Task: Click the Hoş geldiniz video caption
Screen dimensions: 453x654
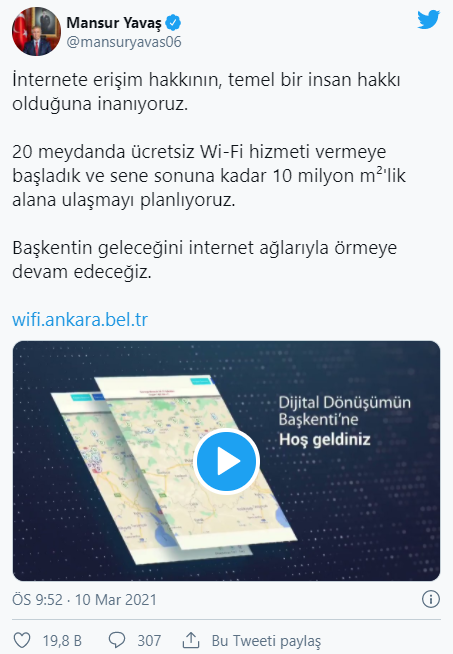Action: tap(325, 439)
